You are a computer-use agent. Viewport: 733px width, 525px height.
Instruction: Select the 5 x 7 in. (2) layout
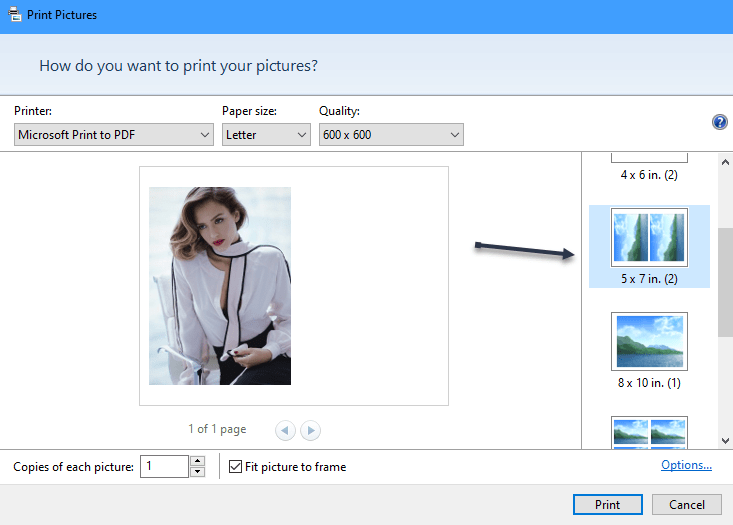(x=649, y=245)
